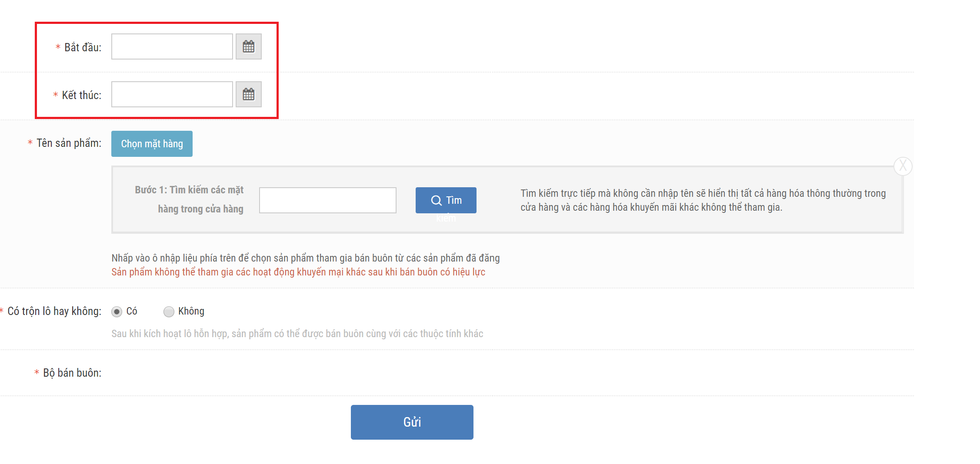Click the "Tên sản phẩm:" label
Screen dimensions: 980x464
69,143
